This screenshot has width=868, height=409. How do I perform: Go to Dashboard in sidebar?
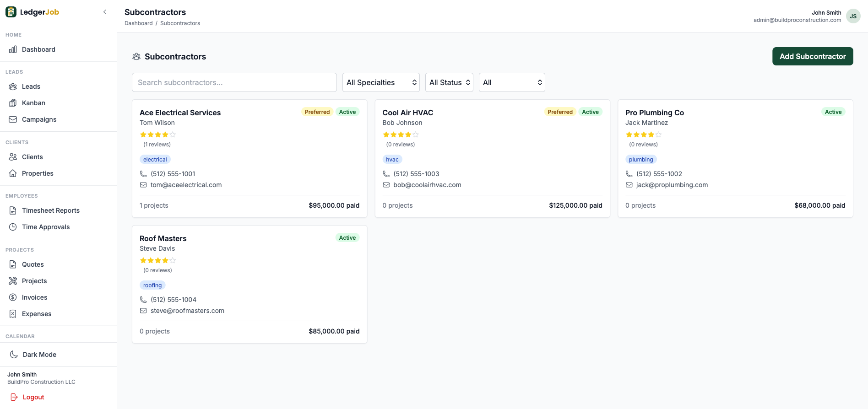click(x=58, y=49)
